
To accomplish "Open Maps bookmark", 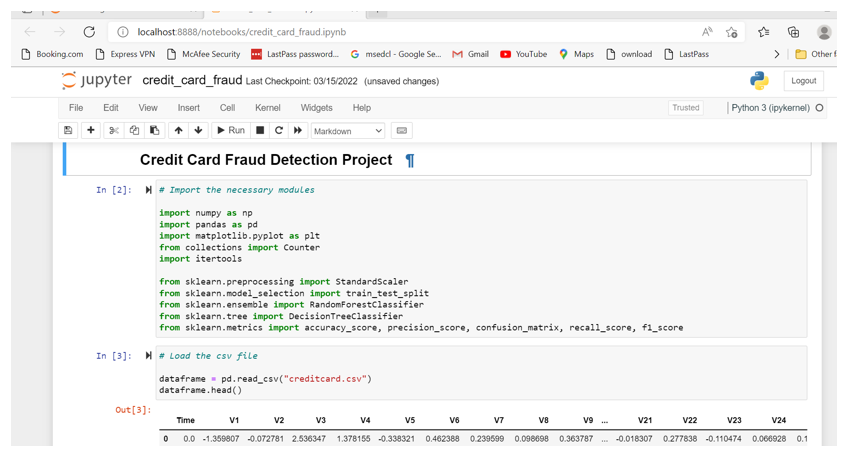I will 576,54.
